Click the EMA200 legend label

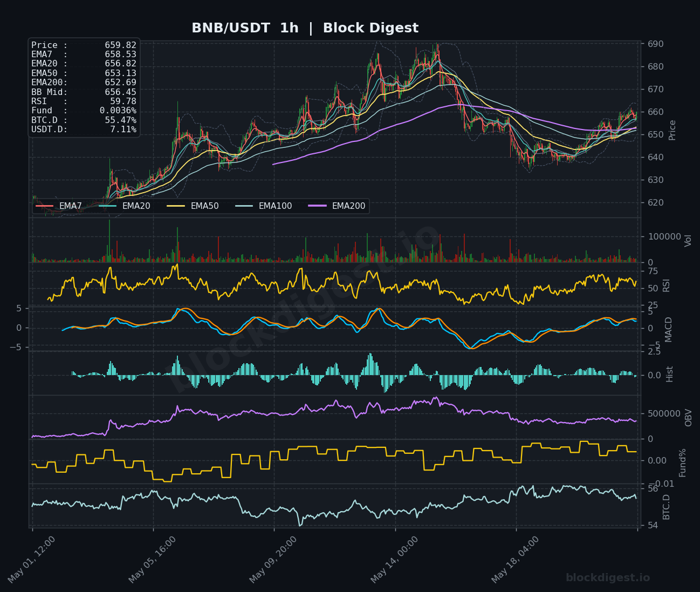point(348,206)
